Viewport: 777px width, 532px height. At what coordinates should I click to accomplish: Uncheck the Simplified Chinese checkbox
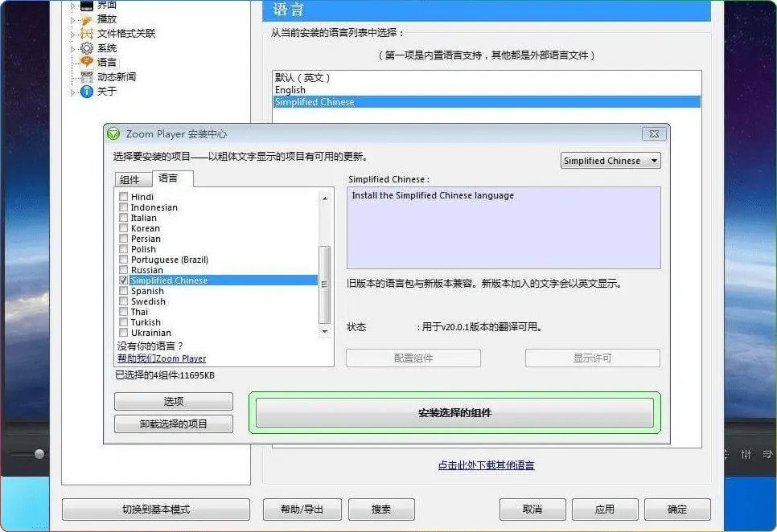(x=123, y=280)
